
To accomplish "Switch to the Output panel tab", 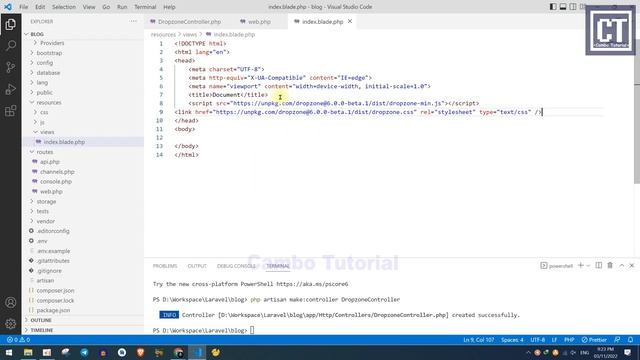I will pyautogui.click(x=197, y=266).
